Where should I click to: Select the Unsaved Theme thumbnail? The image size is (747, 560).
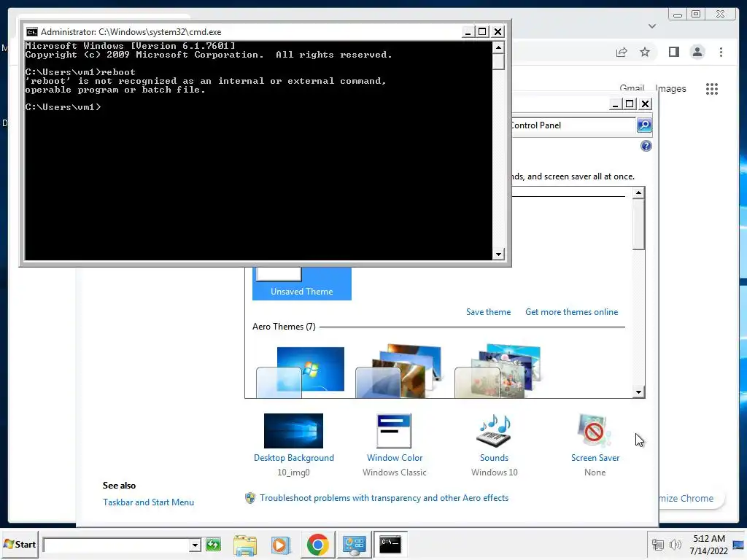tap(301, 283)
